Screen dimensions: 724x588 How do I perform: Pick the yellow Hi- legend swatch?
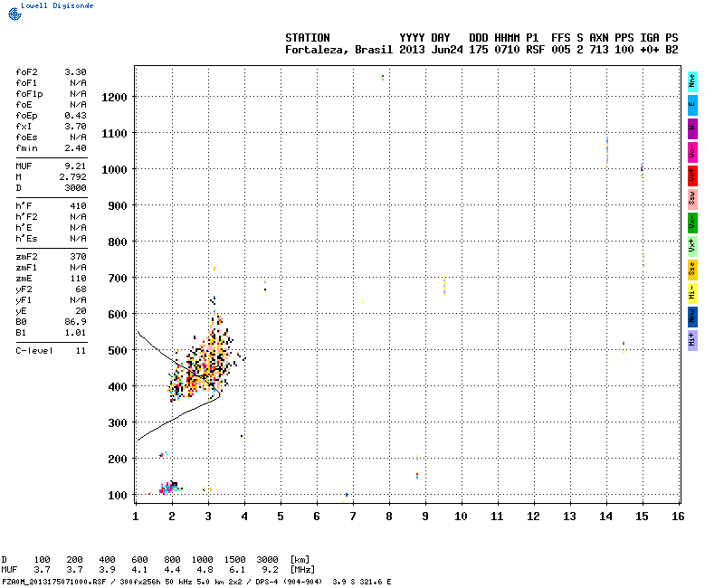pos(692,293)
